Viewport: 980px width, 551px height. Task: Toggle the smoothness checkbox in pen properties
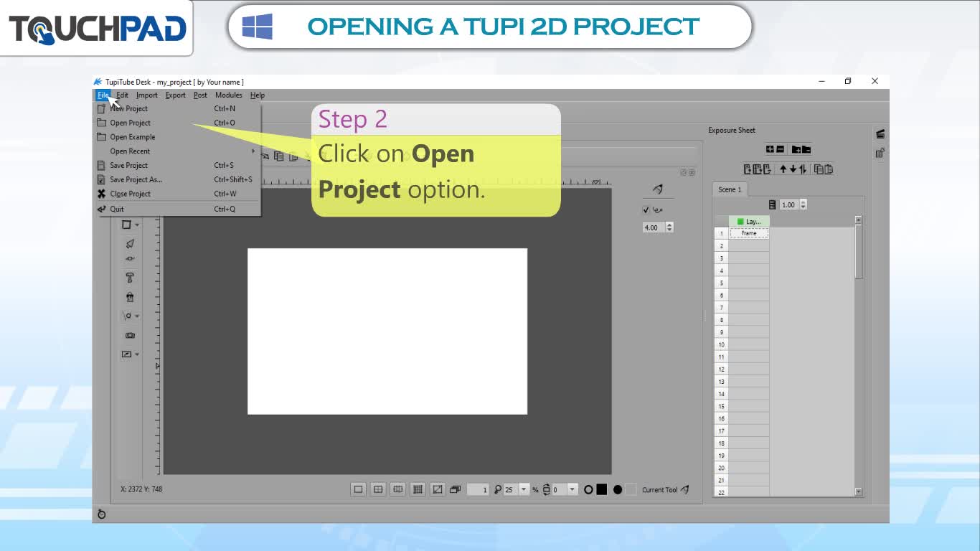click(x=646, y=209)
